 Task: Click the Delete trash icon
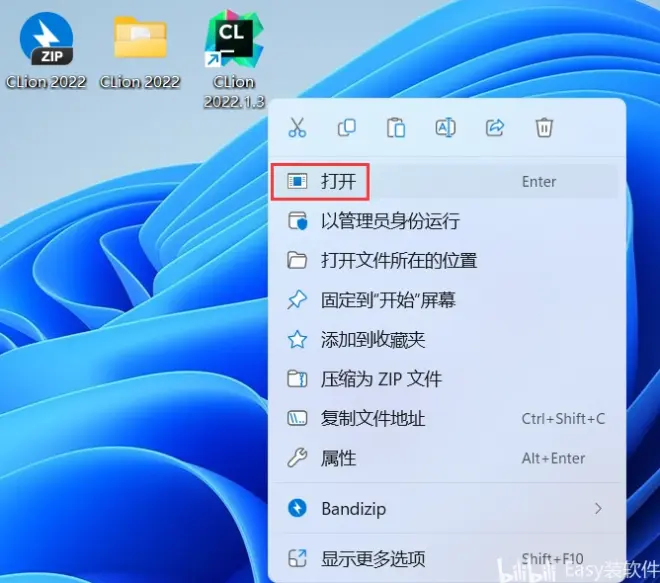(544, 128)
